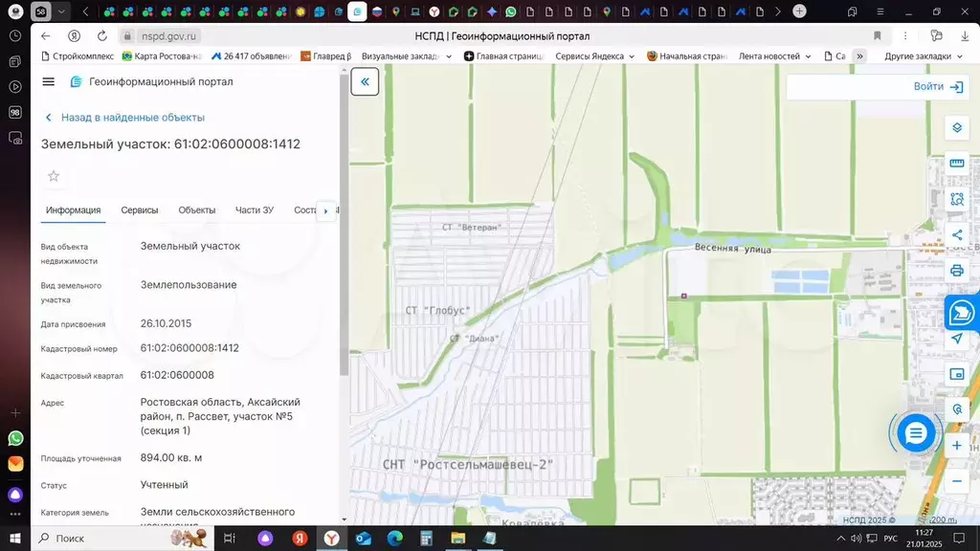This screenshot has width=980, height=551.
Task: Open Yandex Browser from taskbar
Action: tap(331, 539)
